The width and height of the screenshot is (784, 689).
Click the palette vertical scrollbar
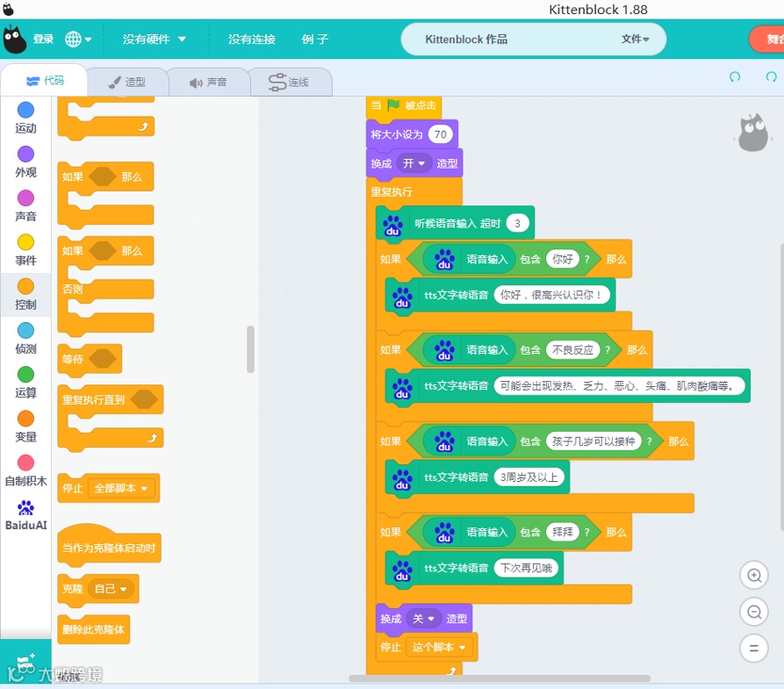coord(250,349)
